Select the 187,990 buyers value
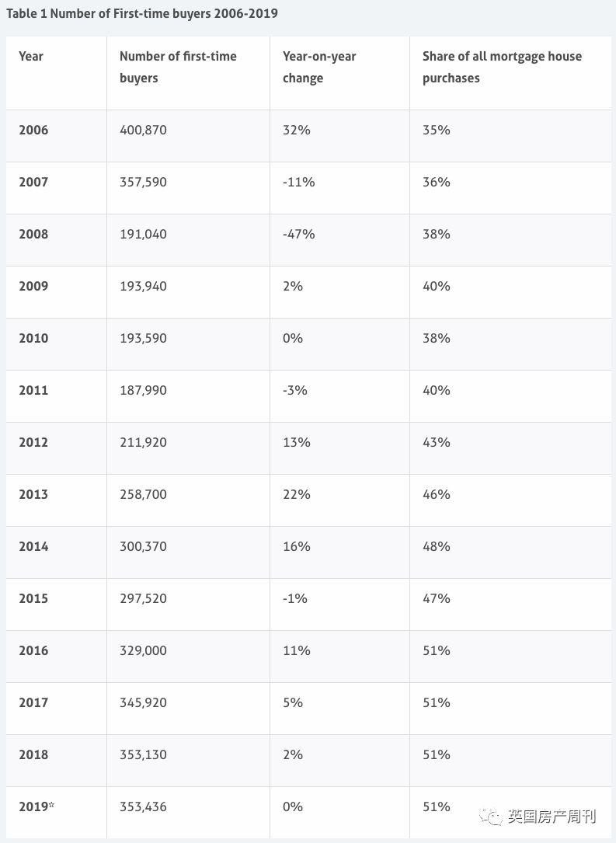The width and height of the screenshot is (616, 843). pyautogui.click(x=143, y=390)
